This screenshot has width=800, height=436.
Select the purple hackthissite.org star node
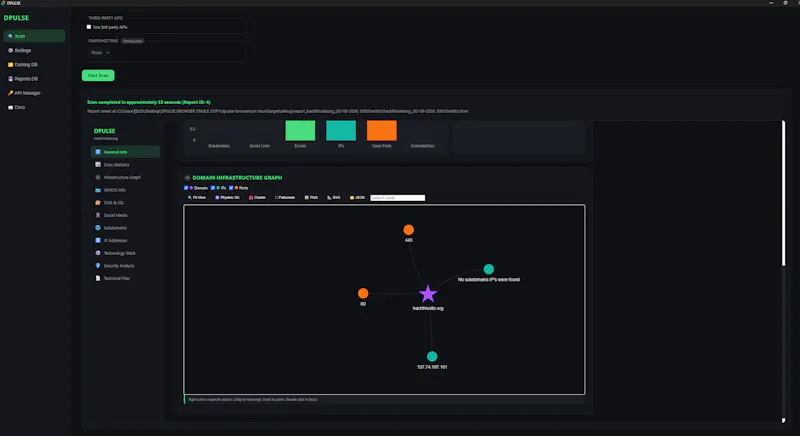coord(428,294)
